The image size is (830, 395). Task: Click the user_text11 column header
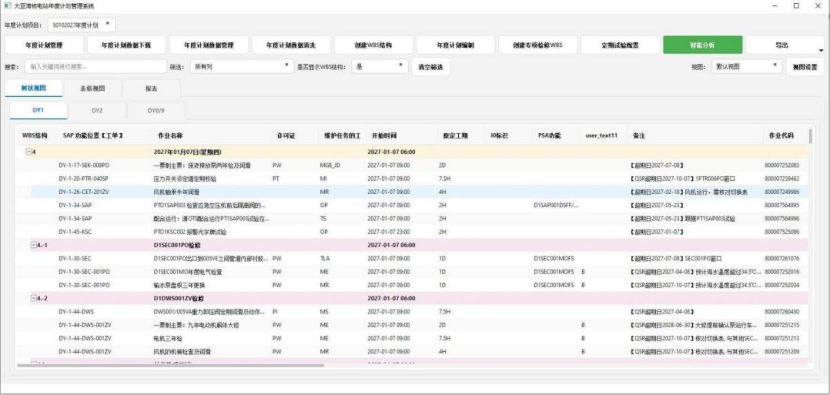click(x=601, y=136)
